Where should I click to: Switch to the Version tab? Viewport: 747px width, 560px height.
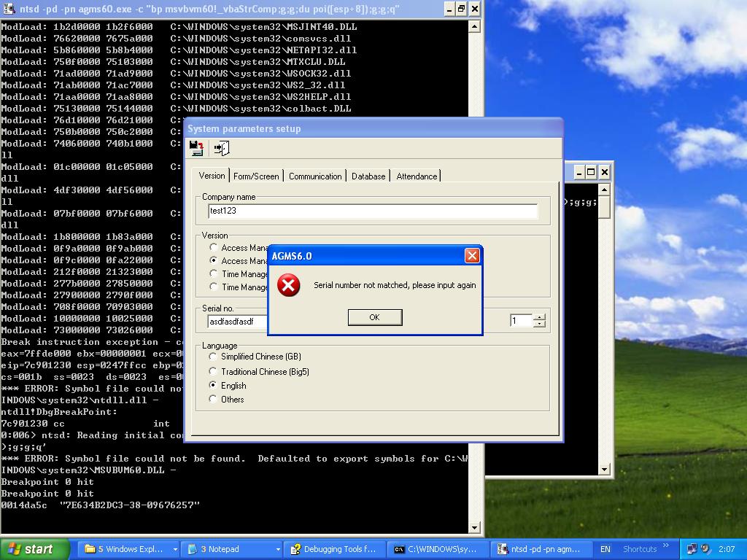click(212, 175)
